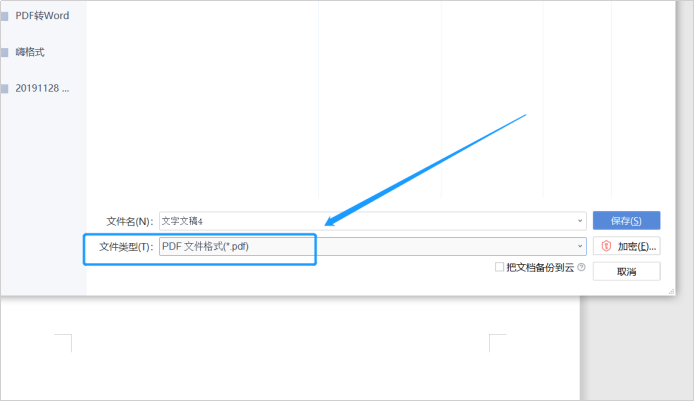The height and width of the screenshot is (402, 695).
Task: Expand the file type dropdown arrow
Action: pyautogui.click(x=580, y=246)
